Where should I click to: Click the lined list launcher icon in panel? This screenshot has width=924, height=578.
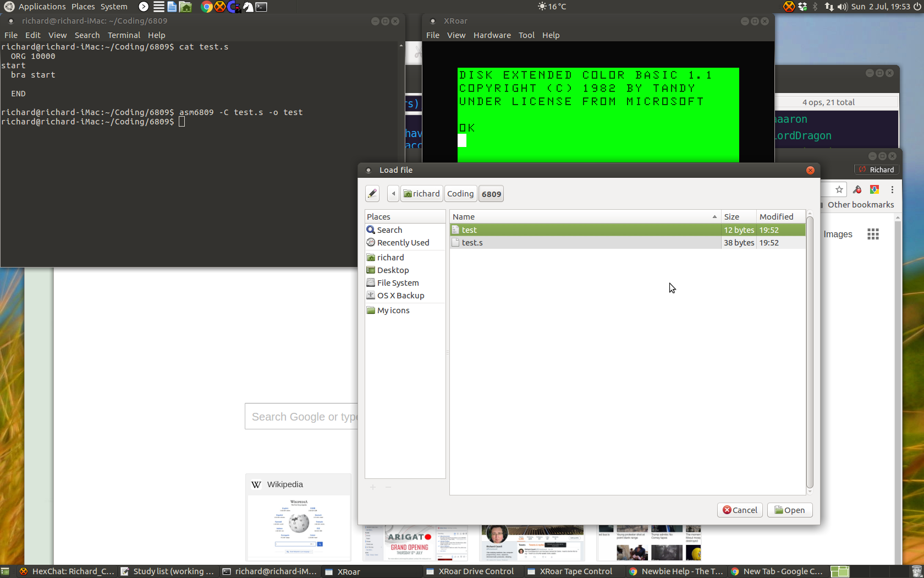(158, 7)
